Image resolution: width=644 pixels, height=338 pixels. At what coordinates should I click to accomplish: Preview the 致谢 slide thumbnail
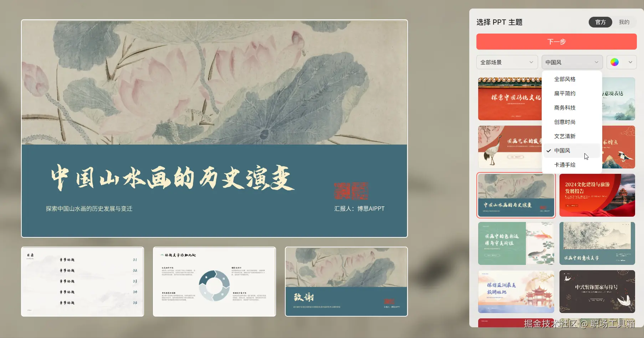click(346, 281)
